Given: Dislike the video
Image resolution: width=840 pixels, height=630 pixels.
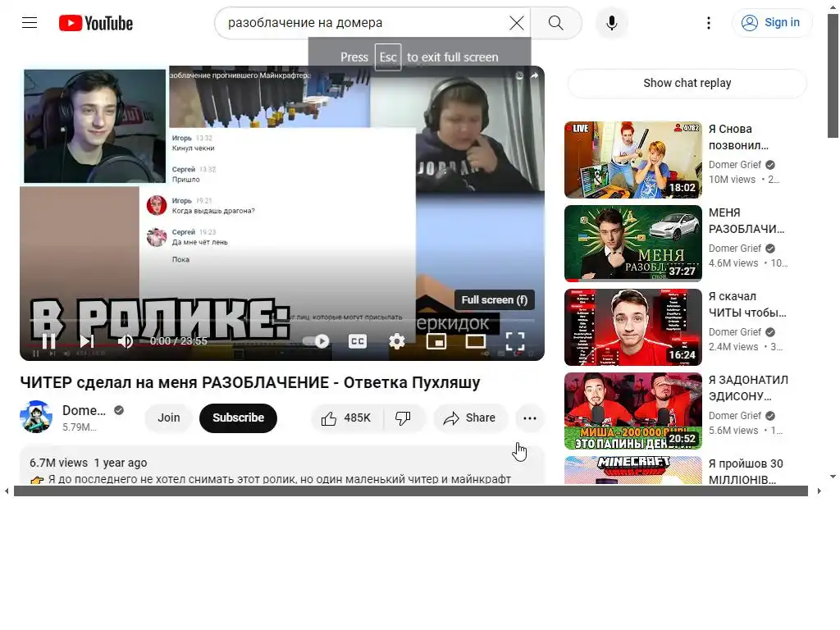Looking at the screenshot, I should click(x=404, y=418).
